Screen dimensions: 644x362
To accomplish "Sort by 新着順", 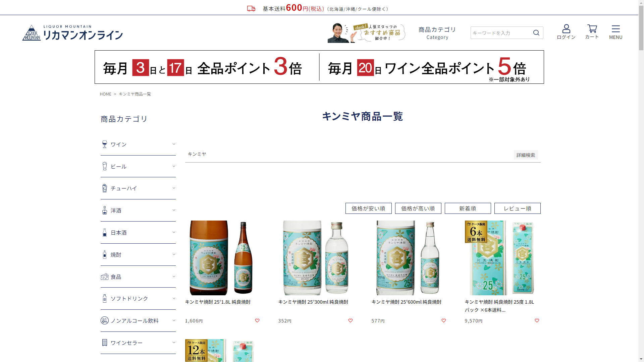I will pos(468,208).
